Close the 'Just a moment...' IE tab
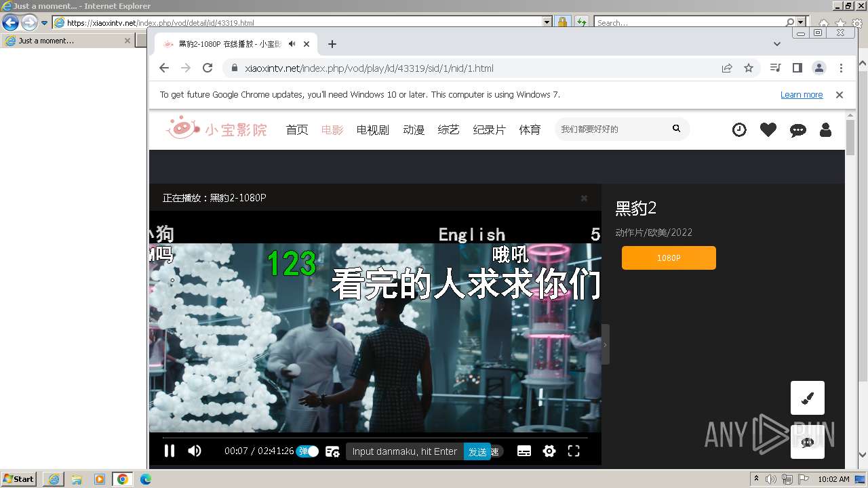868x488 pixels. [127, 41]
